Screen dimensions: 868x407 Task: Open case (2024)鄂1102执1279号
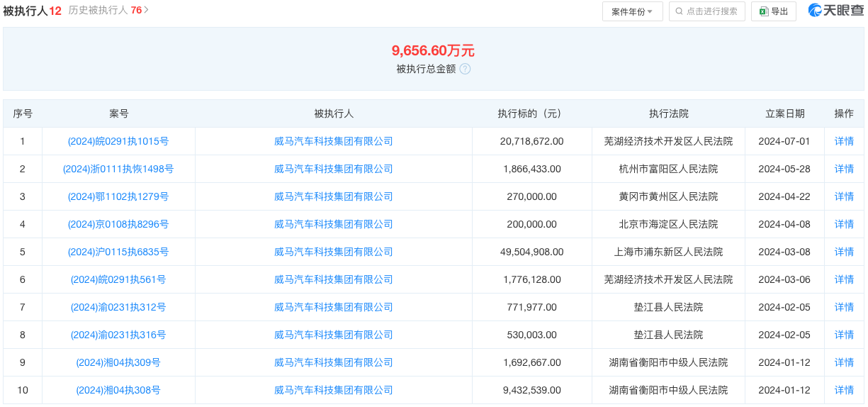[x=118, y=196]
